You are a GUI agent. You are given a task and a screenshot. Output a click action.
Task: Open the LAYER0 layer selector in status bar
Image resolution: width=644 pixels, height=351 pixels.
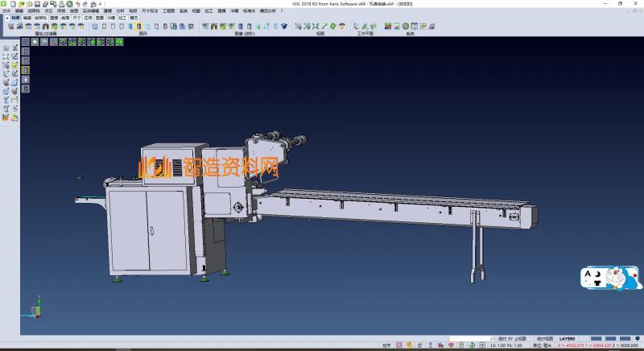coord(568,339)
